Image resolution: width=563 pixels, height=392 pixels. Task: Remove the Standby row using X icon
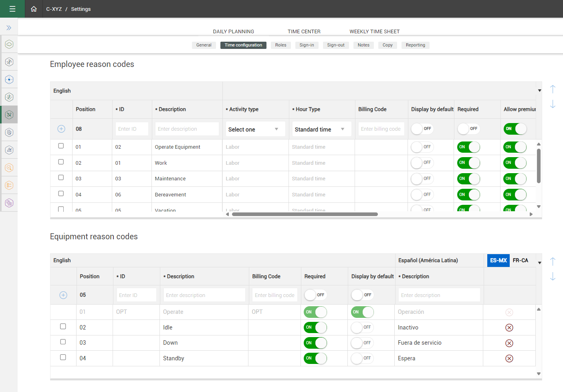(x=509, y=358)
